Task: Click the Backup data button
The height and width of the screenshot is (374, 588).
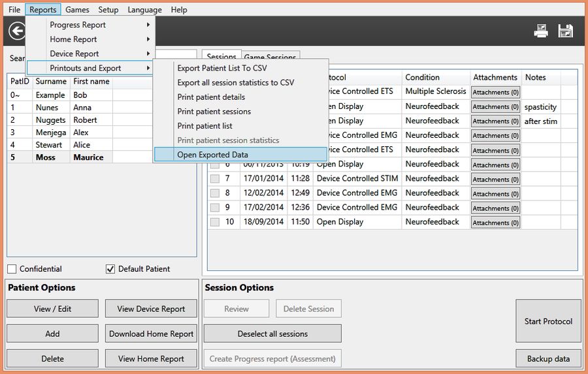Action: pyautogui.click(x=548, y=358)
